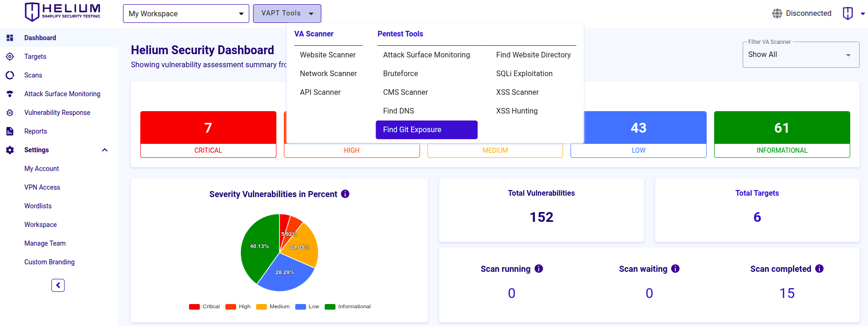The width and height of the screenshot is (868, 326).
Task: Open the Filter VA Scanner dropdown
Action: coord(800,55)
